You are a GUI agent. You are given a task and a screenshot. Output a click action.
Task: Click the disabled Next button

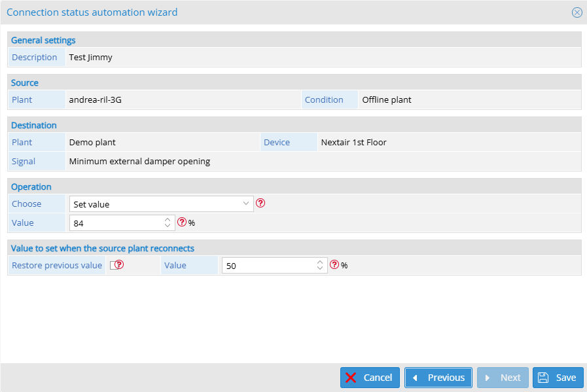click(503, 378)
